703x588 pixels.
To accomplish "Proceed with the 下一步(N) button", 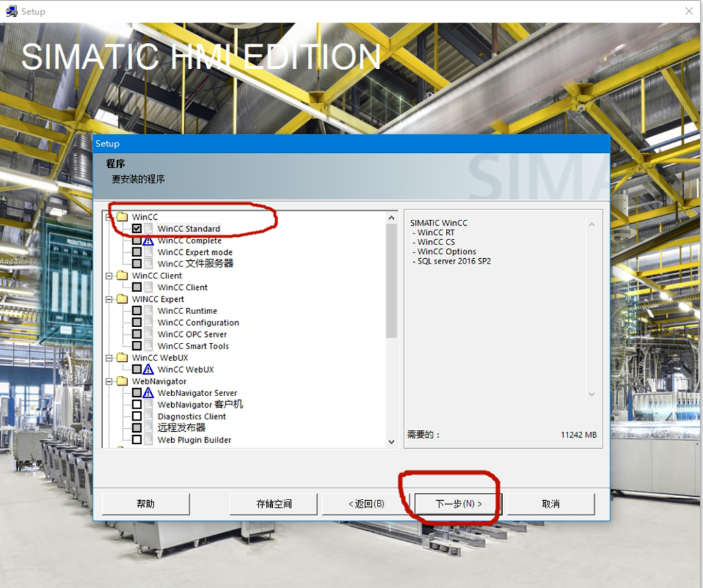I will point(458,503).
